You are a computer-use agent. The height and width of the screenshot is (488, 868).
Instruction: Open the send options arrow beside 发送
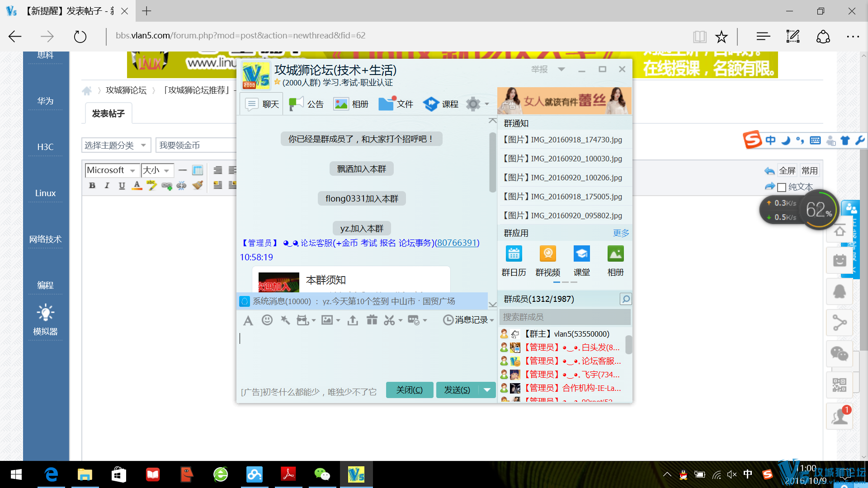click(487, 390)
